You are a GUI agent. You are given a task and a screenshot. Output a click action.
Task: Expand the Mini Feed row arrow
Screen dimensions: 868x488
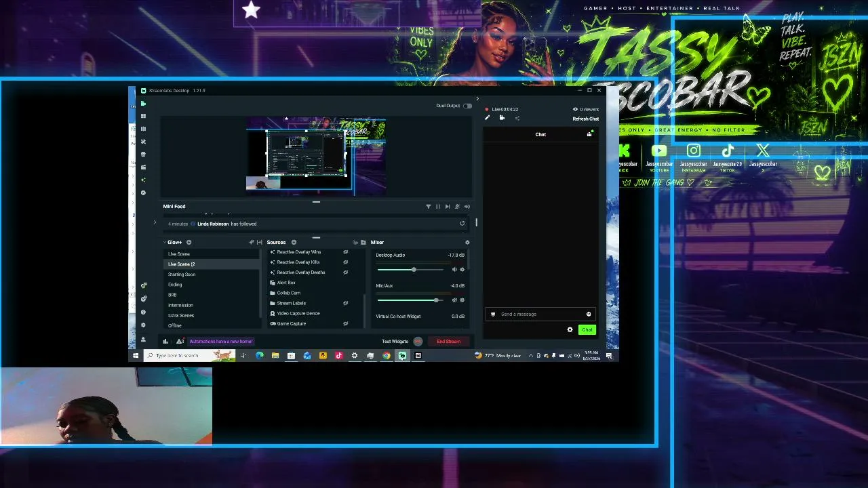point(155,223)
